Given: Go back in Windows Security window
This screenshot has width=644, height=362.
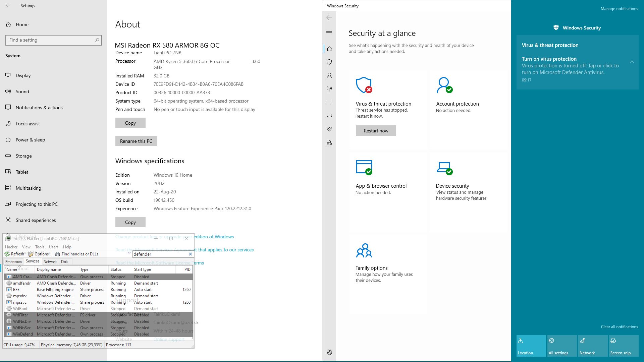Looking at the screenshot, I should (x=329, y=18).
